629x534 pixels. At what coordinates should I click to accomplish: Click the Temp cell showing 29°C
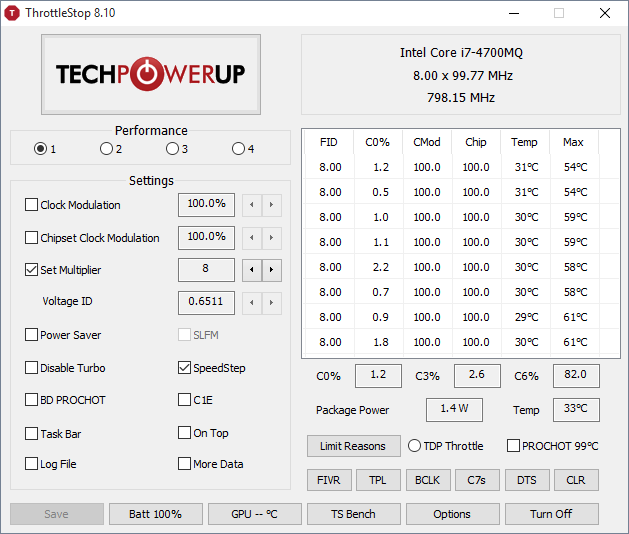pos(527,317)
